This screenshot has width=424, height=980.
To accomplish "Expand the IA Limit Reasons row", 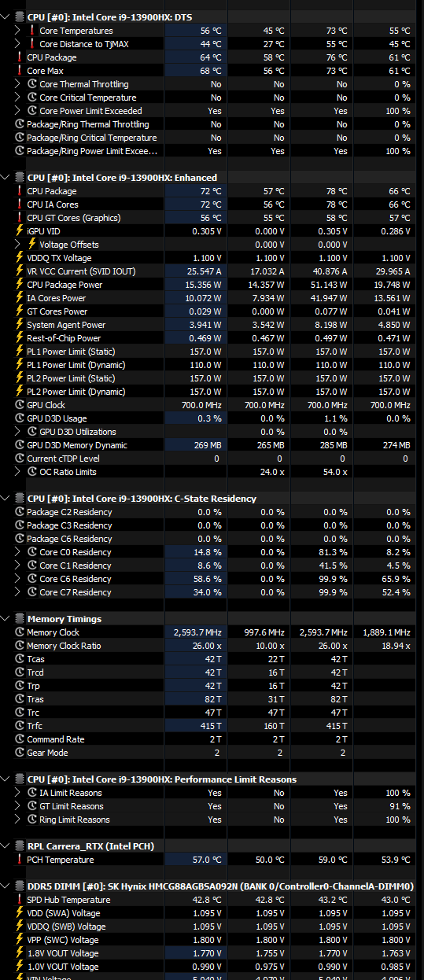I will tap(19, 793).
